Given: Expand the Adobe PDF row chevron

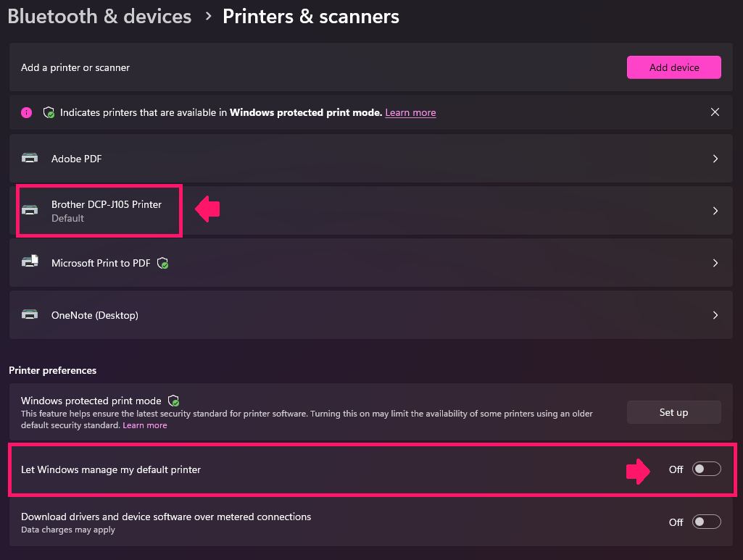Looking at the screenshot, I should click(715, 159).
